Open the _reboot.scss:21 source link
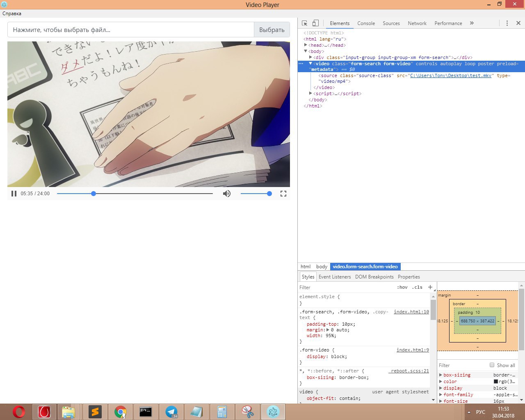525x420 pixels. pos(409,371)
